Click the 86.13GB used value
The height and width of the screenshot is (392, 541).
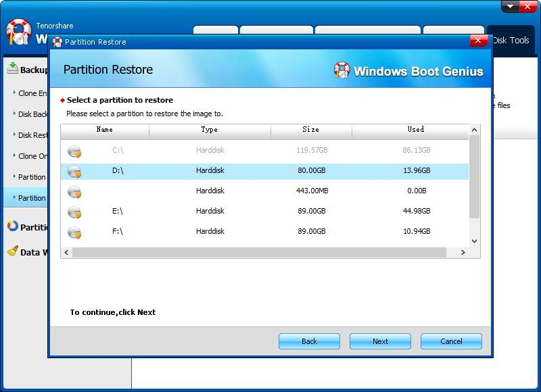tap(417, 150)
